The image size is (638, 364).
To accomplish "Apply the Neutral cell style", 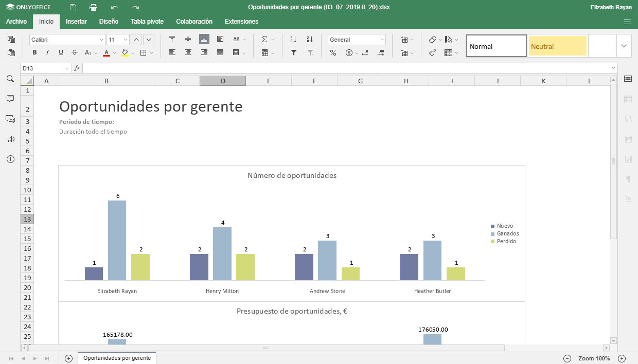I will [557, 46].
